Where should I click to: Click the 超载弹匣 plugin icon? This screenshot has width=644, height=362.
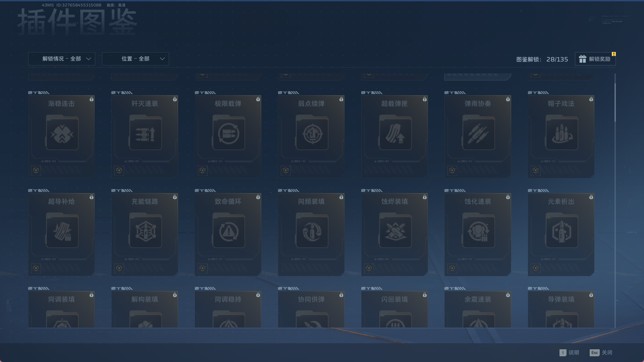tap(395, 134)
